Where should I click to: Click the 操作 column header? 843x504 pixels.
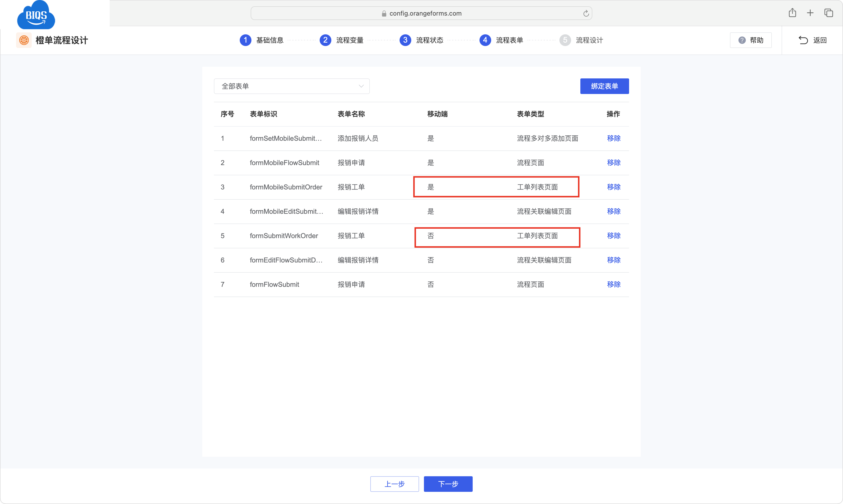(x=613, y=114)
